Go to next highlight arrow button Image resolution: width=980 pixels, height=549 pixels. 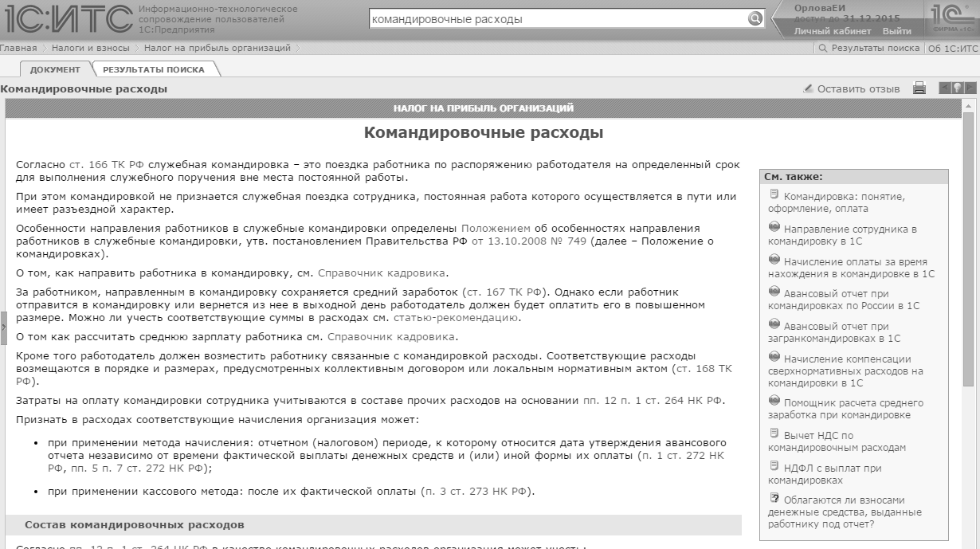pyautogui.click(x=970, y=88)
